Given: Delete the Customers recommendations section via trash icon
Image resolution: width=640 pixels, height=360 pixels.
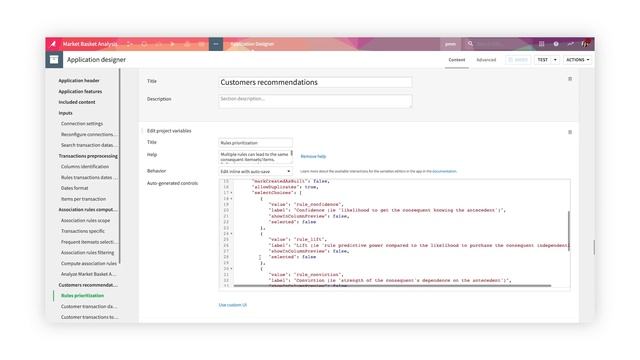Looking at the screenshot, I should (570, 79).
